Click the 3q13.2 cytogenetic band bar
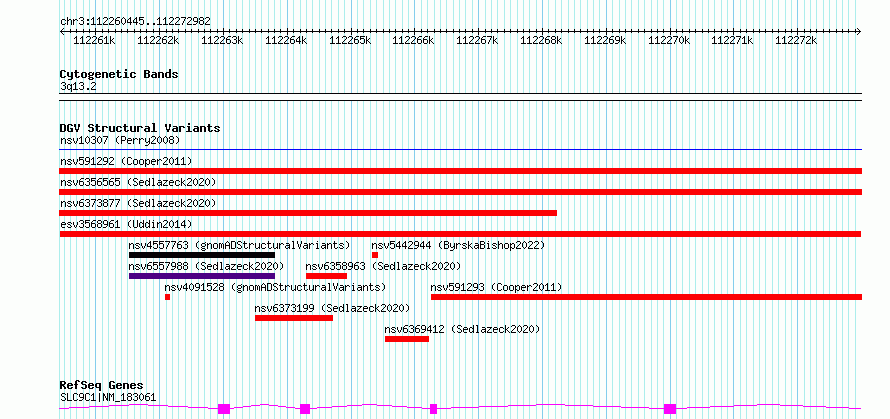This screenshot has width=890, height=419. coord(461,97)
